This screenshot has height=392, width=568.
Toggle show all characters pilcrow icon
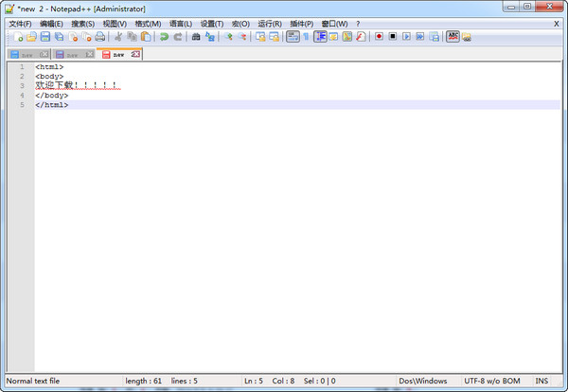[x=306, y=37]
